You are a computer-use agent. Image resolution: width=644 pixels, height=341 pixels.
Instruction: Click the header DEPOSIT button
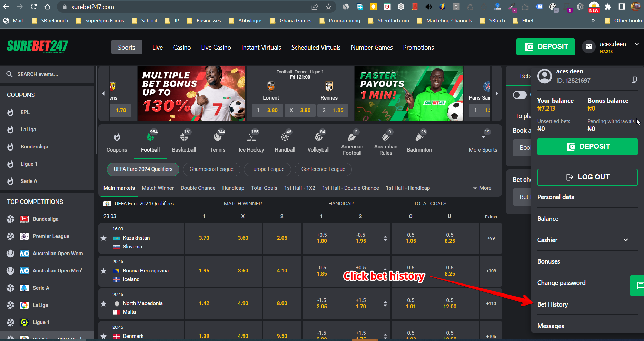tap(546, 47)
